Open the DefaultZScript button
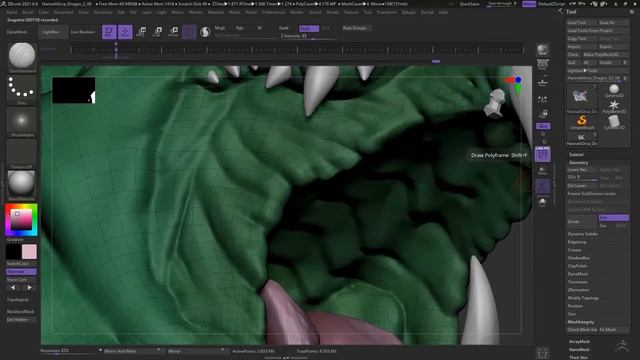The width and height of the screenshot is (640, 360). pyautogui.click(x=551, y=4)
